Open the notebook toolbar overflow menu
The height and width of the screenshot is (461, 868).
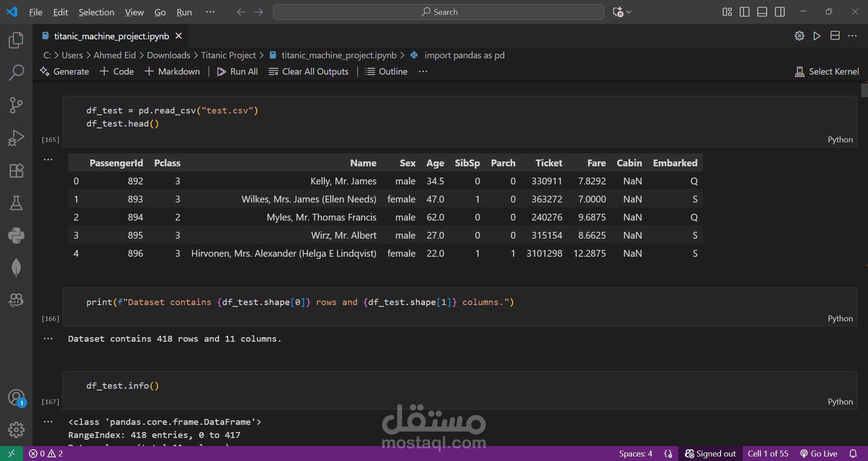point(423,71)
